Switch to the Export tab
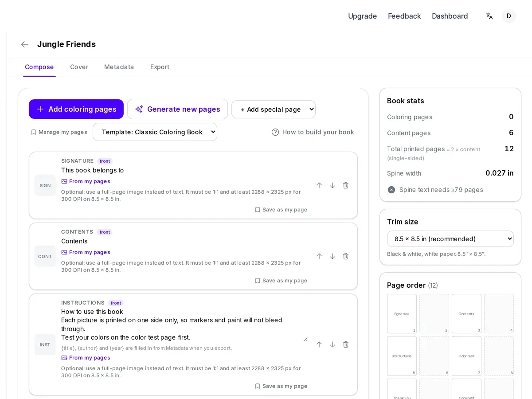Image resolution: width=532 pixels, height=399 pixels. (160, 67)
